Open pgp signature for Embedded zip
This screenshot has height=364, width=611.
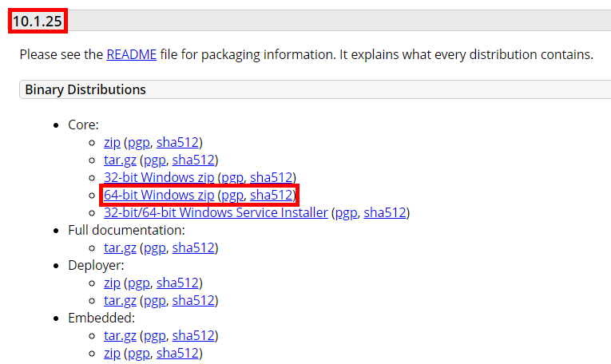coord(139,353)
